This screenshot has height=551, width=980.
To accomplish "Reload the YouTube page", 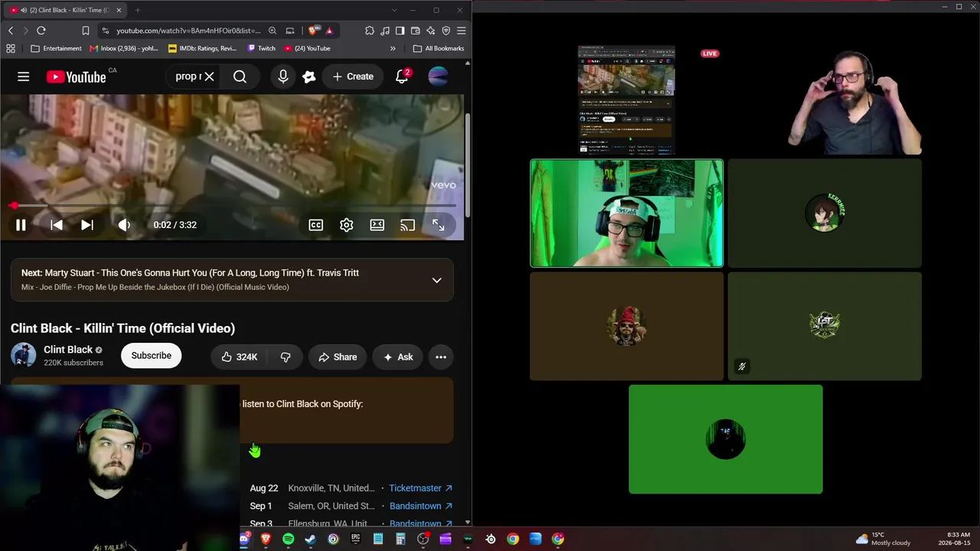I will (x=41, y=31).
